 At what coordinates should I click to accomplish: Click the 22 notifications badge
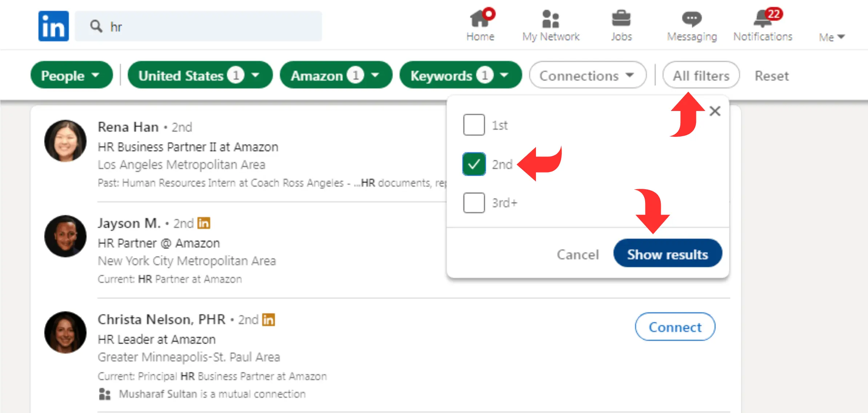(773, 14)
